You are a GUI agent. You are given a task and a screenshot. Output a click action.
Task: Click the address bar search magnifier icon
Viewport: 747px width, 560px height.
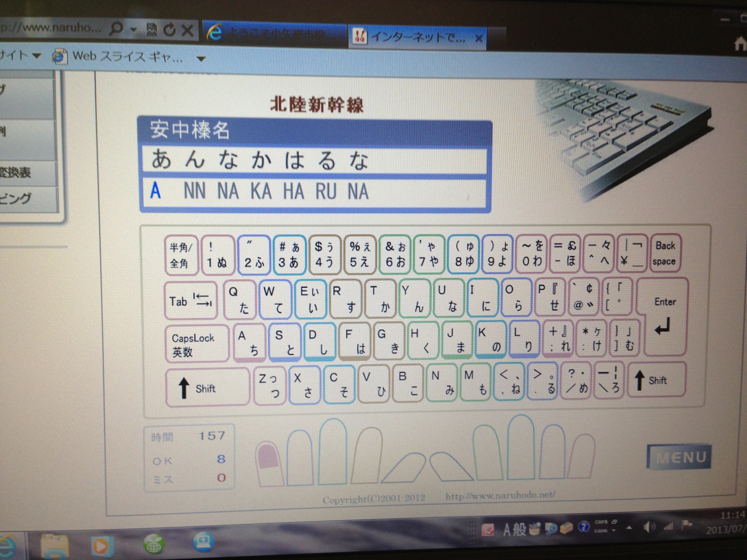(x=116, y=29)
